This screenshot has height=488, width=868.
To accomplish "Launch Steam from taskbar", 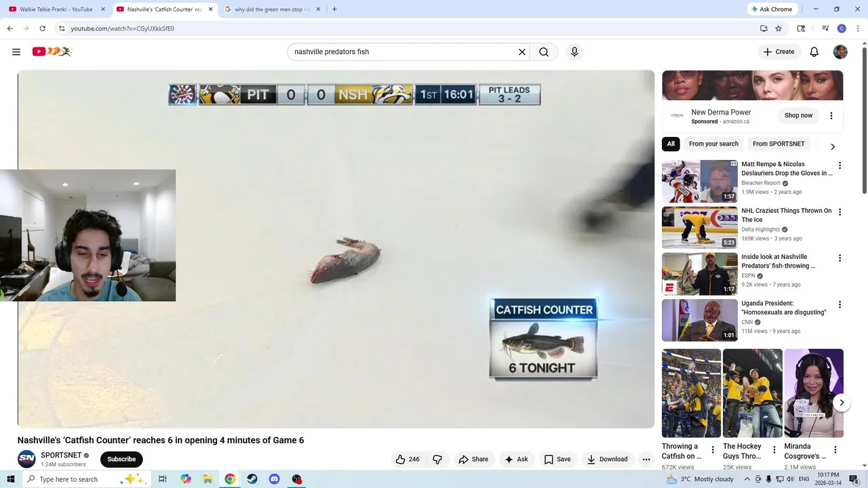I will click(x=252, y=479).
